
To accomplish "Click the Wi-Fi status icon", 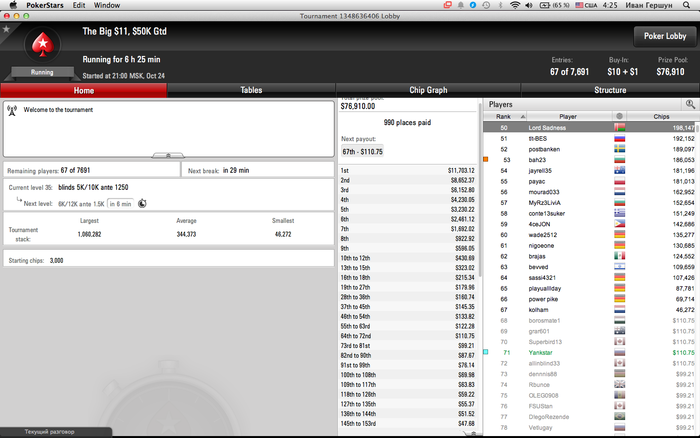I will click(x=515, y=5).
